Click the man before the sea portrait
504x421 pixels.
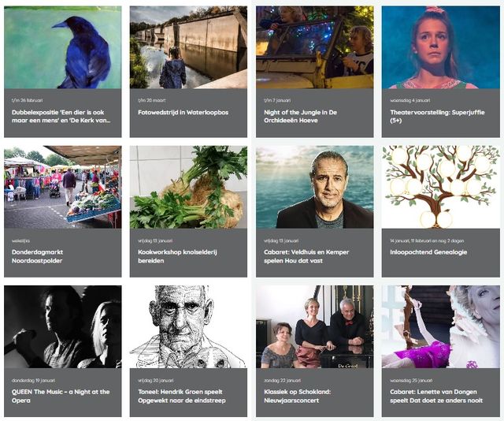(x=315, y=187)
